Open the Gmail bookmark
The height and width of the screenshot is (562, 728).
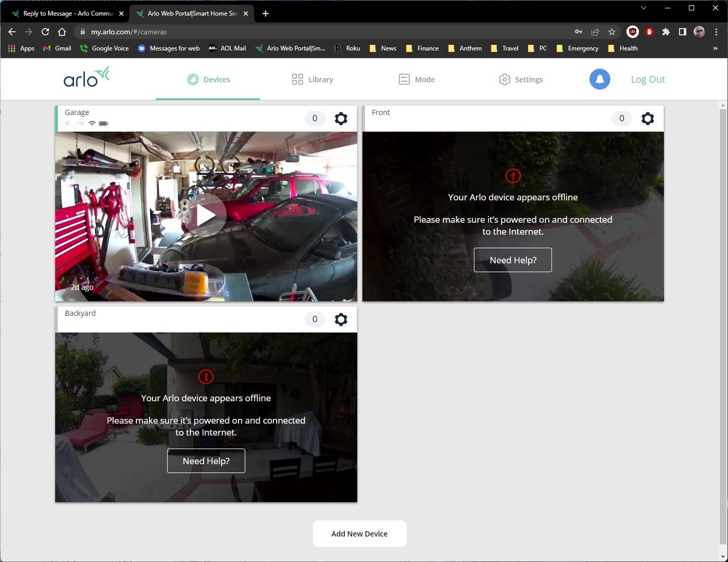(x=57, y=48)
